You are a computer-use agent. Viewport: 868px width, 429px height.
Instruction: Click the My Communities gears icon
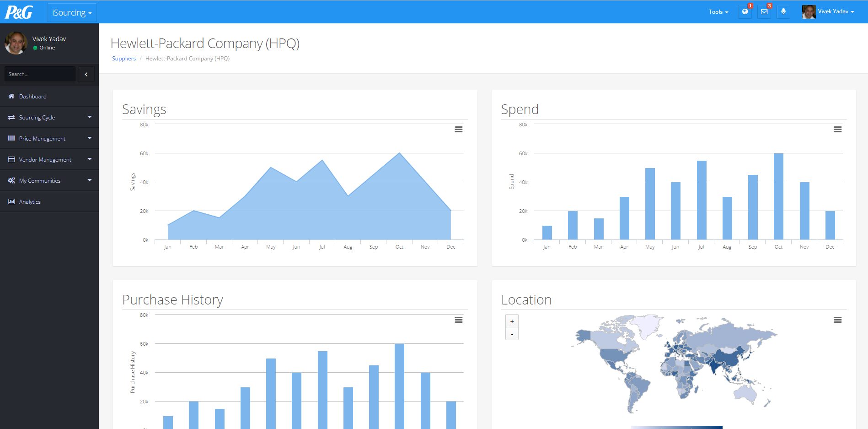click(11, 180)
